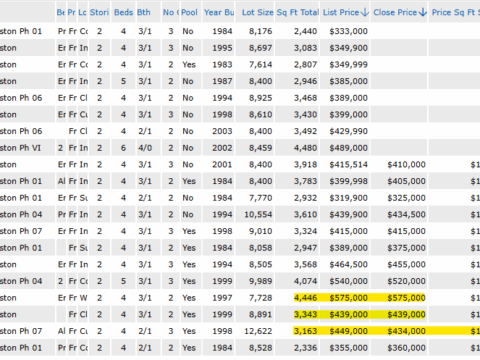Click the Bth column header

(x=144, y=12)
